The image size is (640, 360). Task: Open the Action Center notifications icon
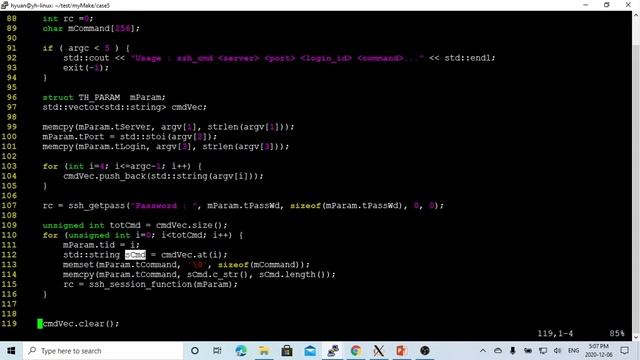(x=624, y=351)
